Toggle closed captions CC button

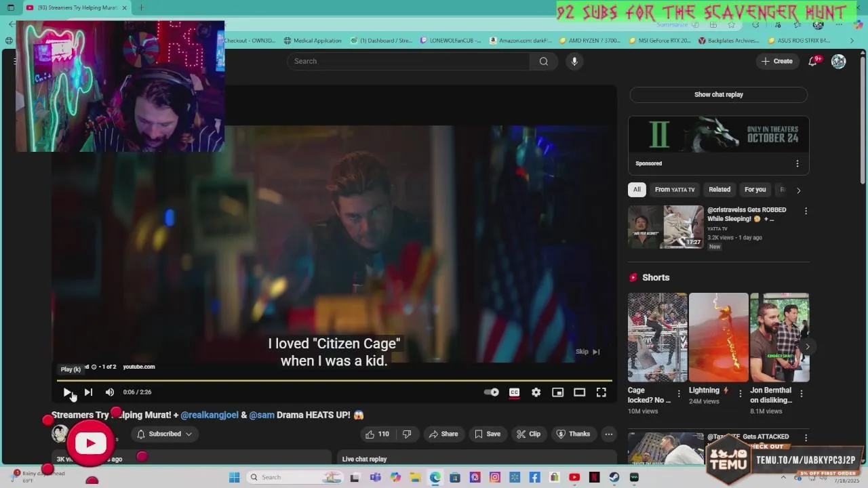pyautogui.click(x=515, y=392)
